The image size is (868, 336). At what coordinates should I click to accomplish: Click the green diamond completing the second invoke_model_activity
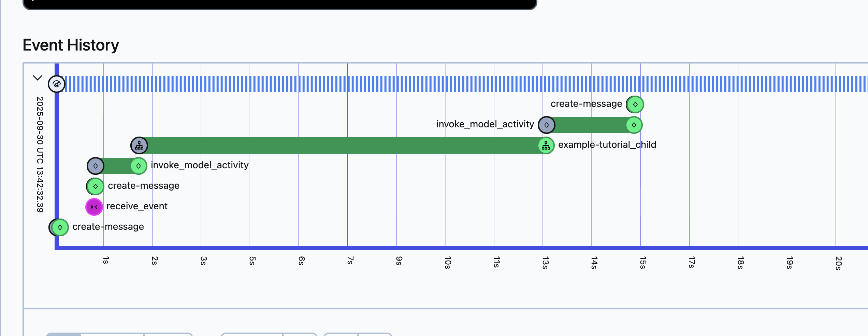coord(634,125)
